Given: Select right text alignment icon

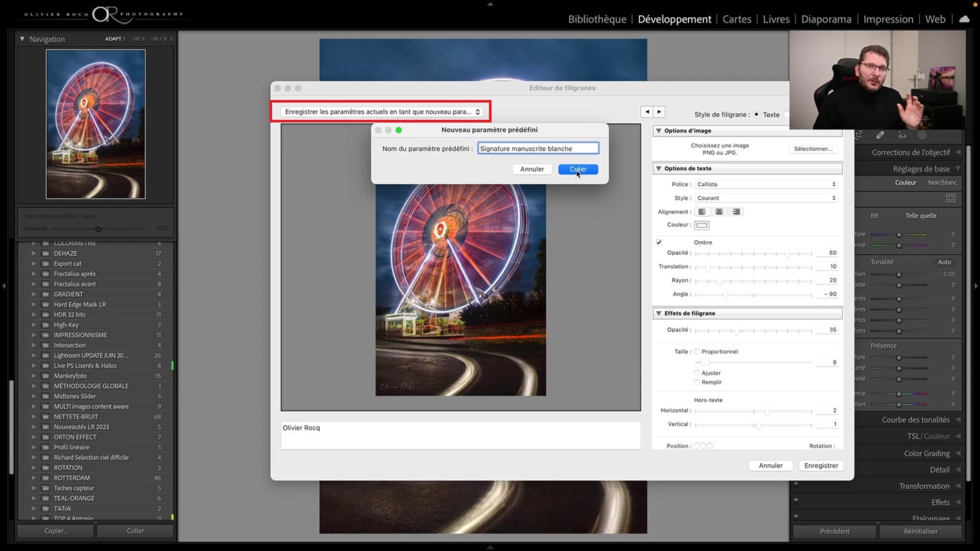Looking at the screenshot, I should click(736, 211).
